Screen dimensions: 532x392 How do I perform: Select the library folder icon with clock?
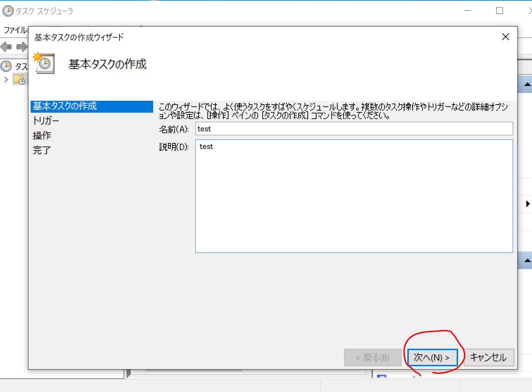tap(19, 80)
